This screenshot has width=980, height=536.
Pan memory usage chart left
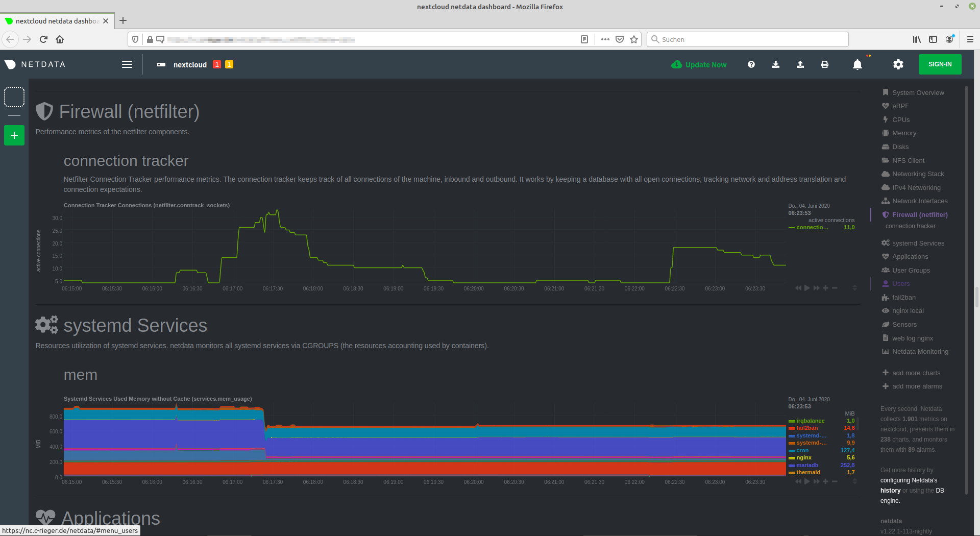[x=798, y=481]
